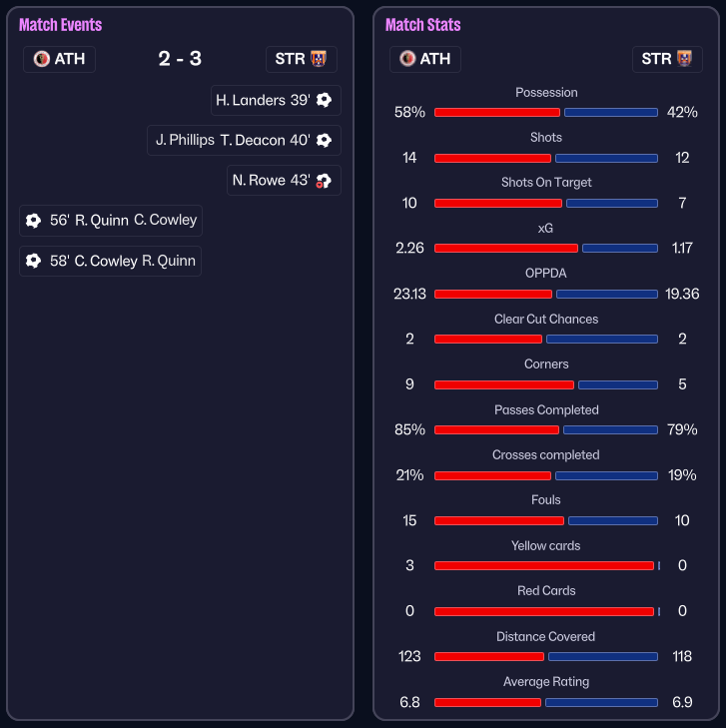Click the Clear Cut Chances label
The height and width of the screenshot is (728, 726).
click(x=545, y=319)
